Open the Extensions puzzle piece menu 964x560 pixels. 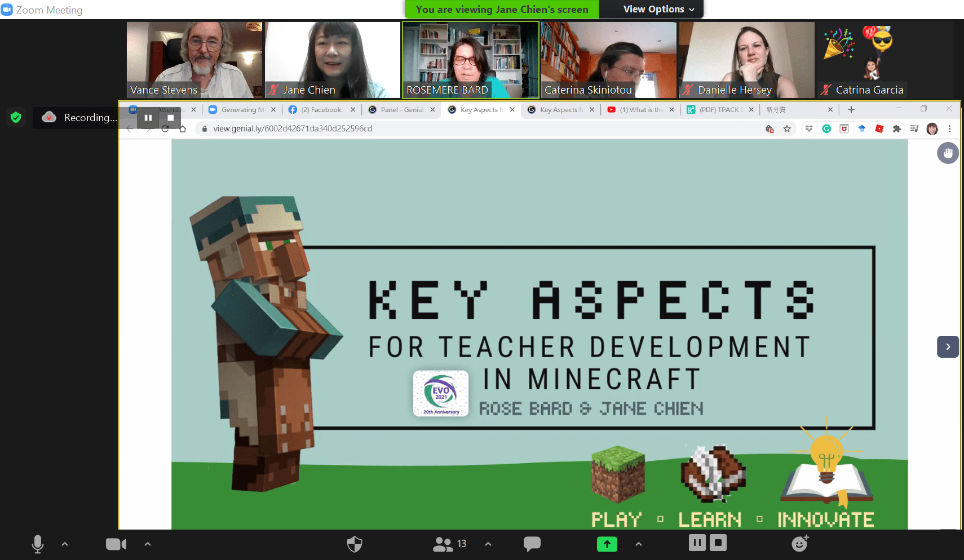[896, 129]
